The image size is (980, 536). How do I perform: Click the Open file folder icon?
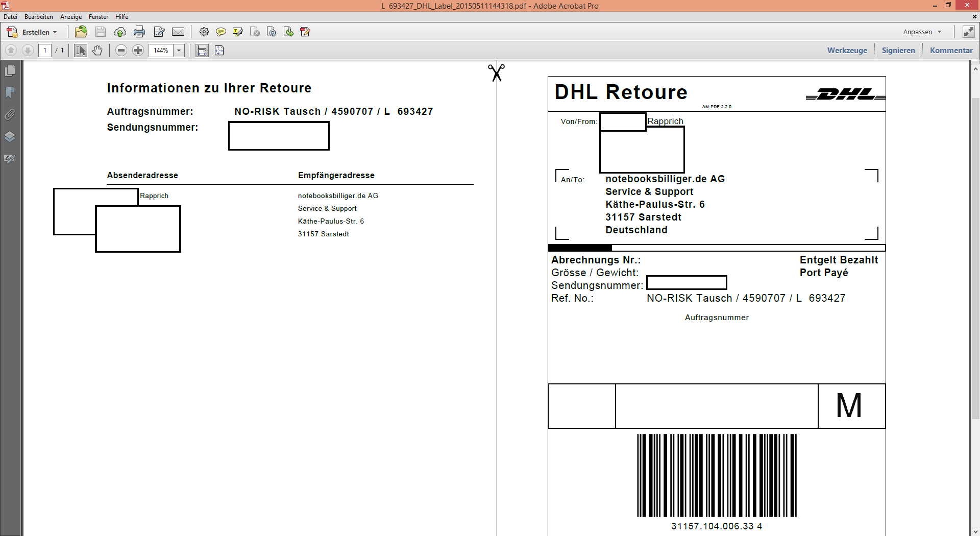click(x=81, y=32)
